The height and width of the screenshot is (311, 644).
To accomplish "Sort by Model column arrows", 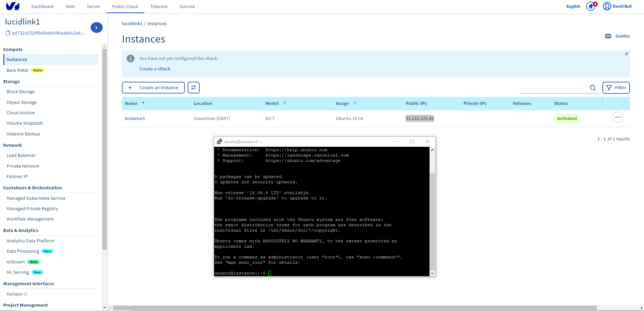I will coord(285,103).
